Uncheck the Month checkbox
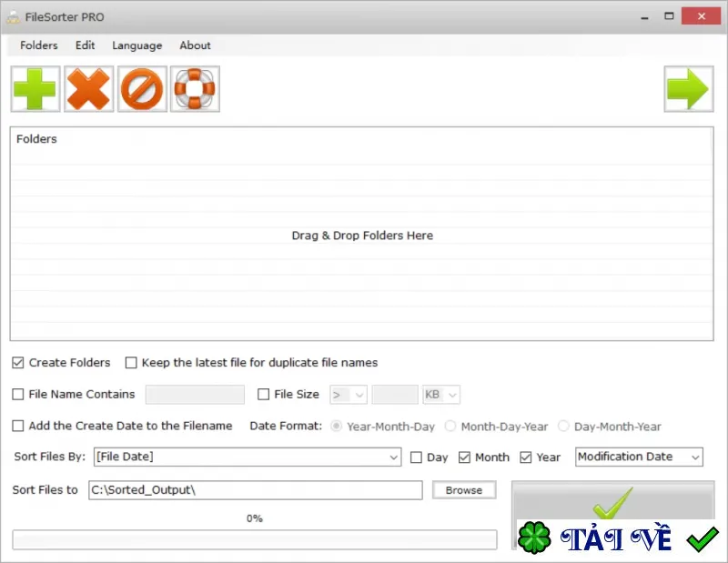 tap(464, 457)
